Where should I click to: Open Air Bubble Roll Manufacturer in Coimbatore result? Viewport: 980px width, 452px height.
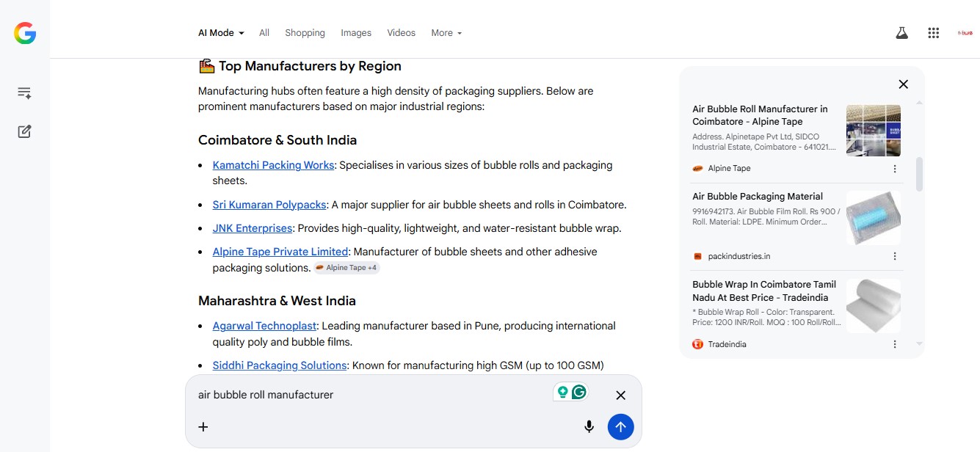click(760, 115)
